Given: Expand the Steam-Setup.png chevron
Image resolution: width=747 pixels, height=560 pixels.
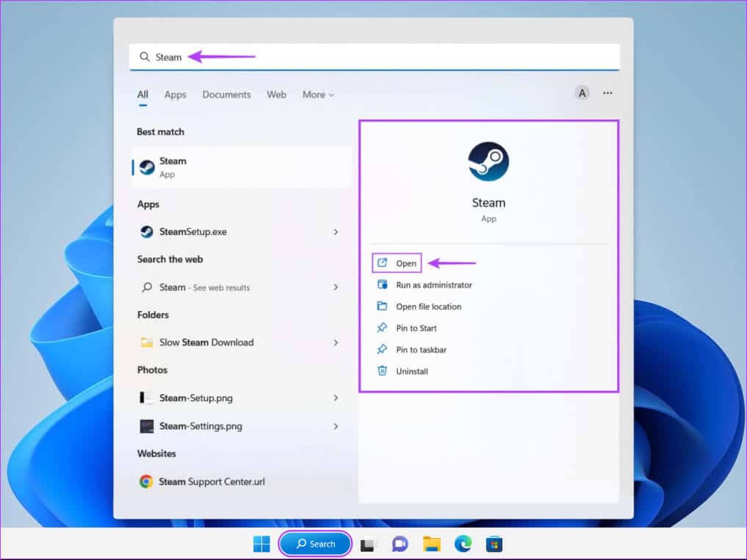Looking at the screenshot, I should pos(336,398).
